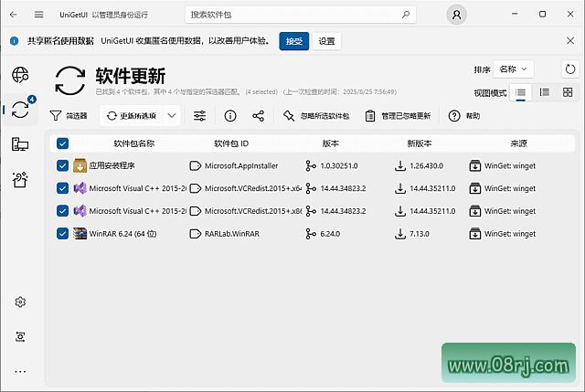Sort by 软件包名称 column header
This screenshot has width=585, height=392.
[x=134, y=143]
